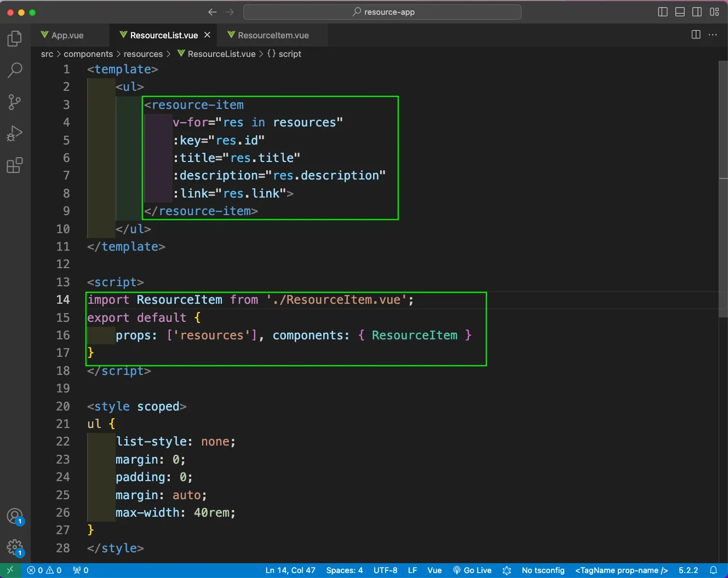Screen dimensions: 728x578
Task: Click the v-for="res in resources" line
Action: [257, 122]
